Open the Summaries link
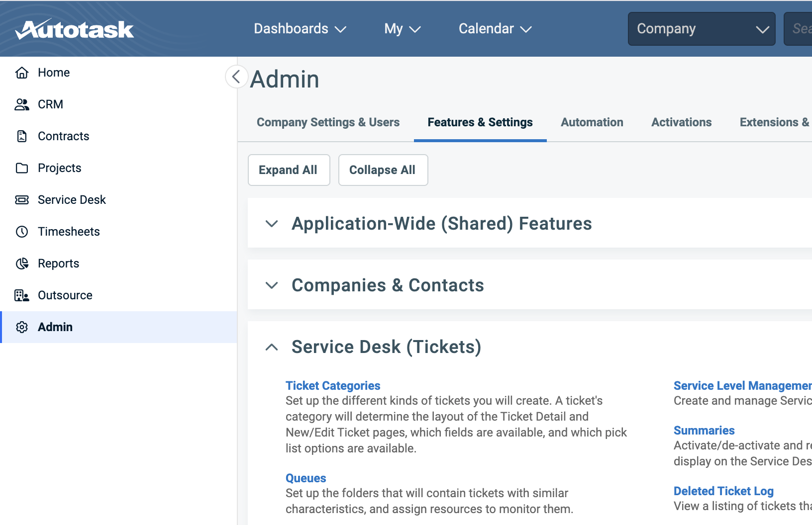Viewport: 812px width, 525px height. 704,431
